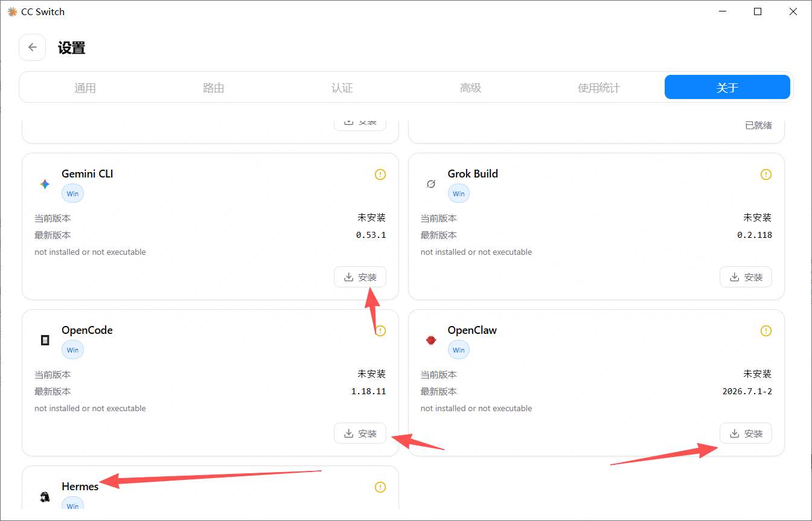This screenshot has width=812, height=521.
Task: Click version number 2026.7.1-2
Action: click(747, 391)
